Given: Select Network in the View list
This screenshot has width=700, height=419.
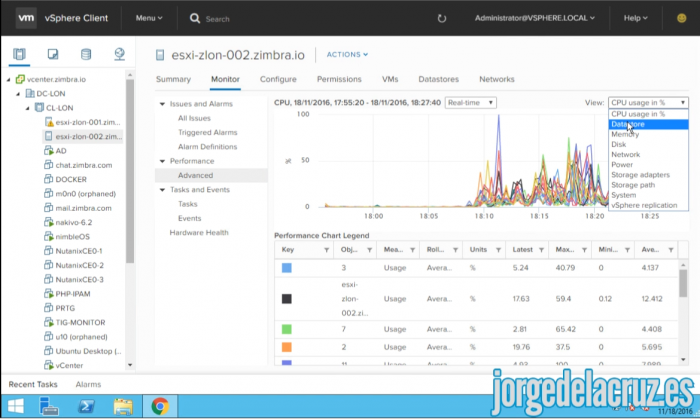Looking at the screenshot, I should (648, 154).
